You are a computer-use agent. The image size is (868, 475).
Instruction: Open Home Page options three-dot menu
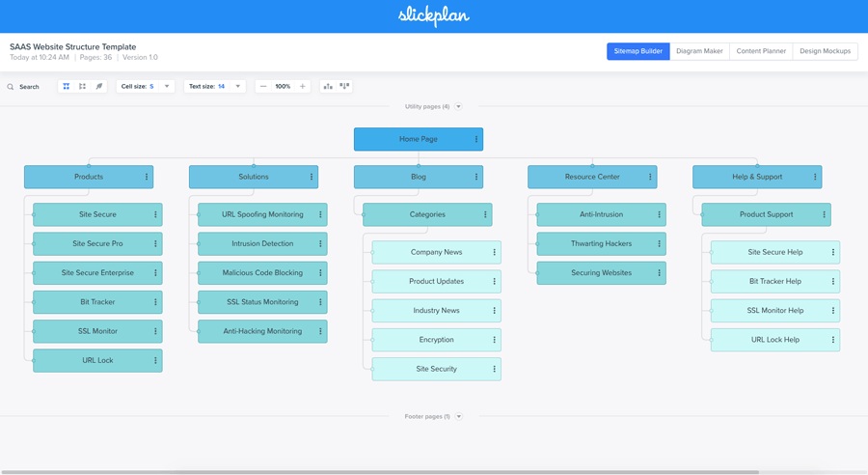point(476,139)
